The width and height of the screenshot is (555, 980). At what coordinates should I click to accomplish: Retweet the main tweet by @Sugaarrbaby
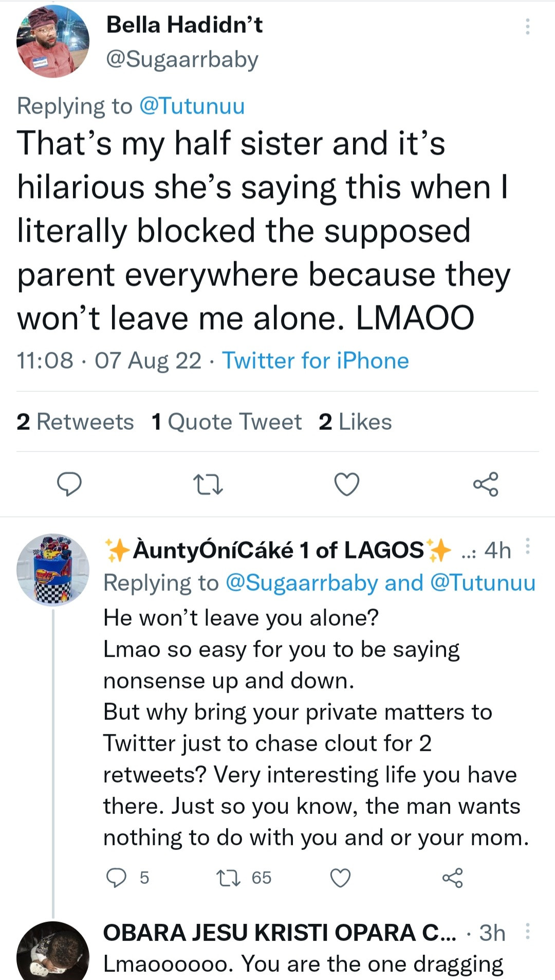coord(208,484)
